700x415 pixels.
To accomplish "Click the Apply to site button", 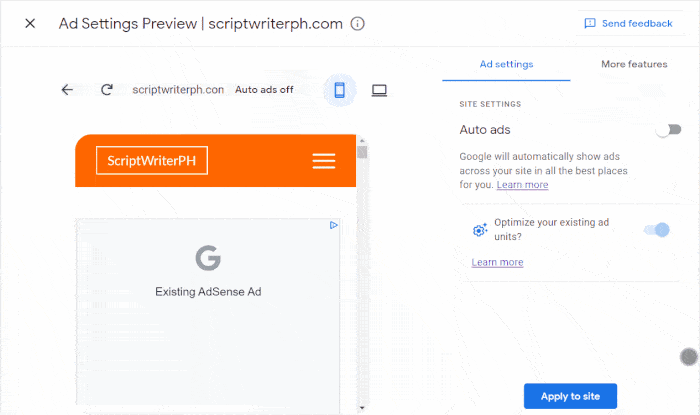I will pyautogui.click(x=570, y=396).
